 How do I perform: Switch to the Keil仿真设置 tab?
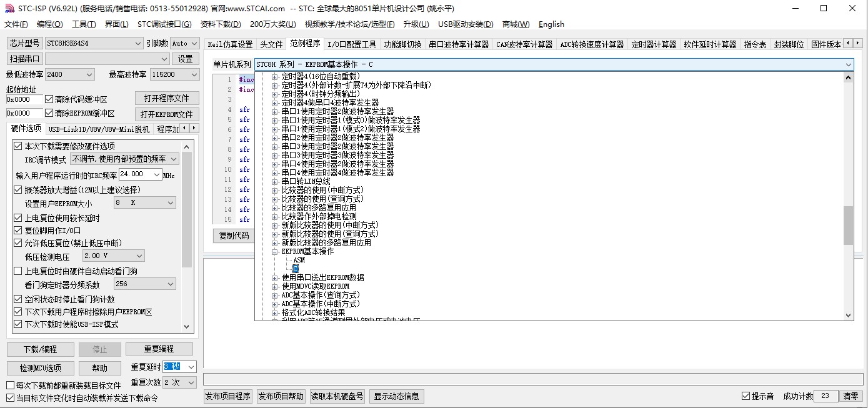click(x=230, y=44)
